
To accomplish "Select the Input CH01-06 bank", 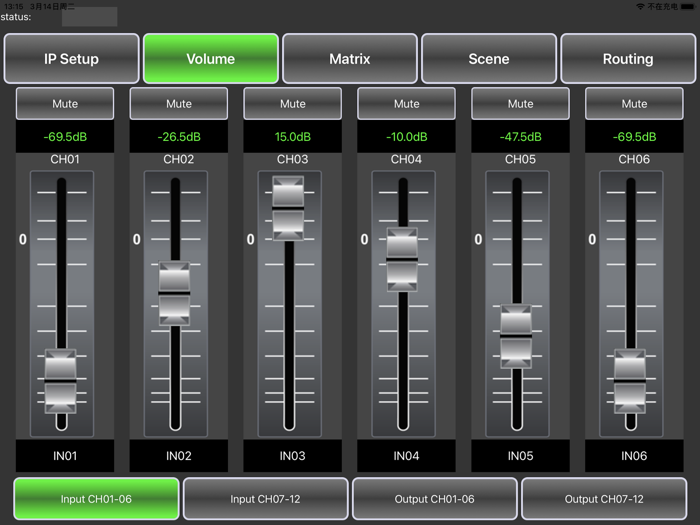I will pos(96,499).
